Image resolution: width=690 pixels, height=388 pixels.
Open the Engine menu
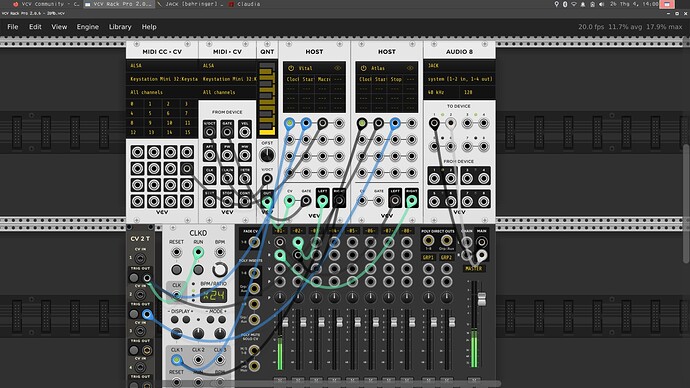click(88, 27)
